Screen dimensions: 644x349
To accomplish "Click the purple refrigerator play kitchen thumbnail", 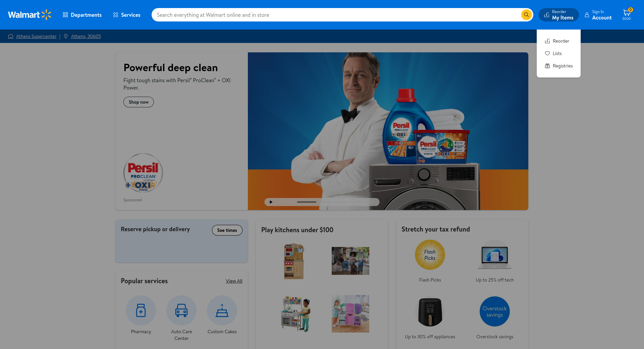I will [x=351, y=314].
